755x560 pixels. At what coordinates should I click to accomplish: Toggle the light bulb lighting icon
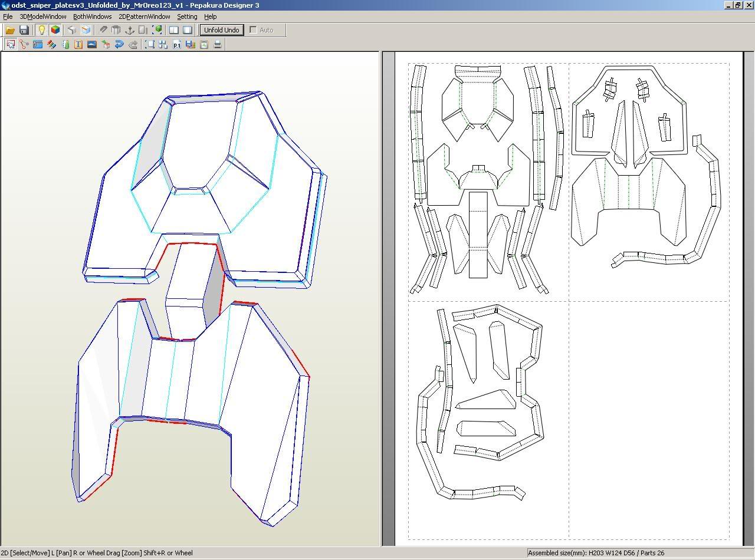pyautogui.click(x=41, y=30)
